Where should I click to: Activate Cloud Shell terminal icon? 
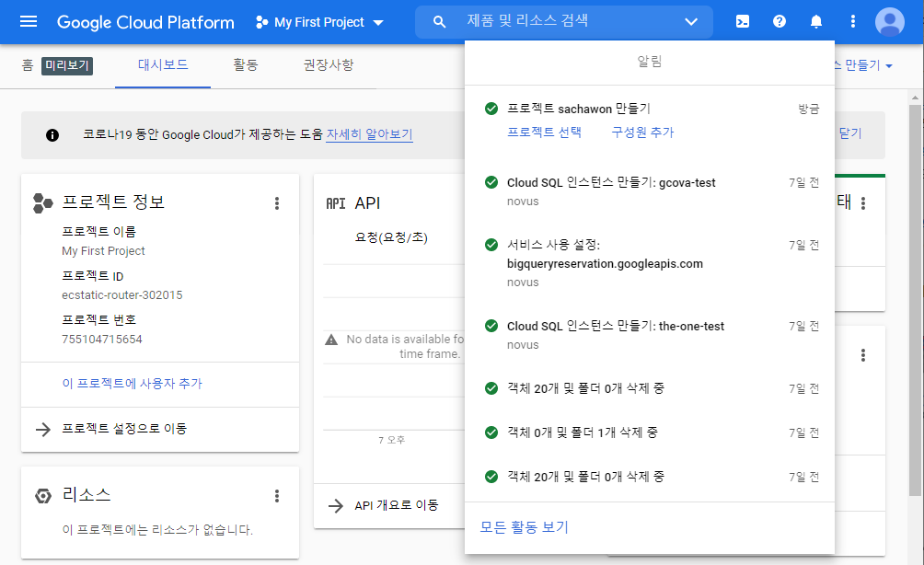(743, 22)
